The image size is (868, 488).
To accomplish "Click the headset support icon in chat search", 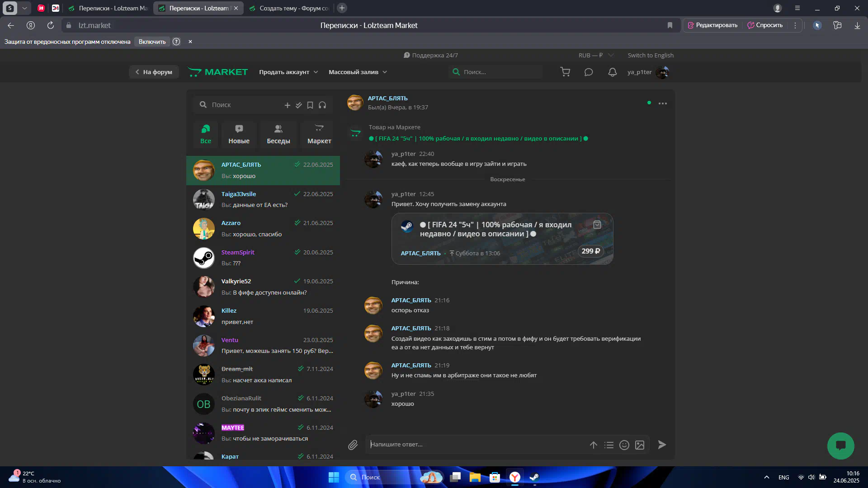I will [322, 105].
